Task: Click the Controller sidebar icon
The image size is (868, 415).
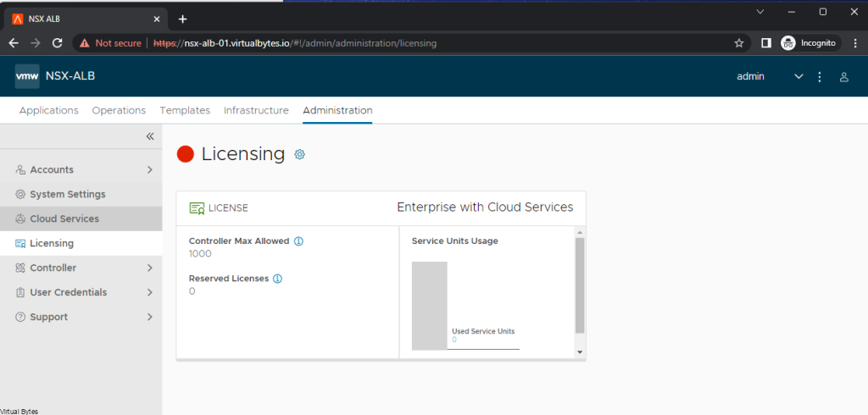Action: (20, 268)
